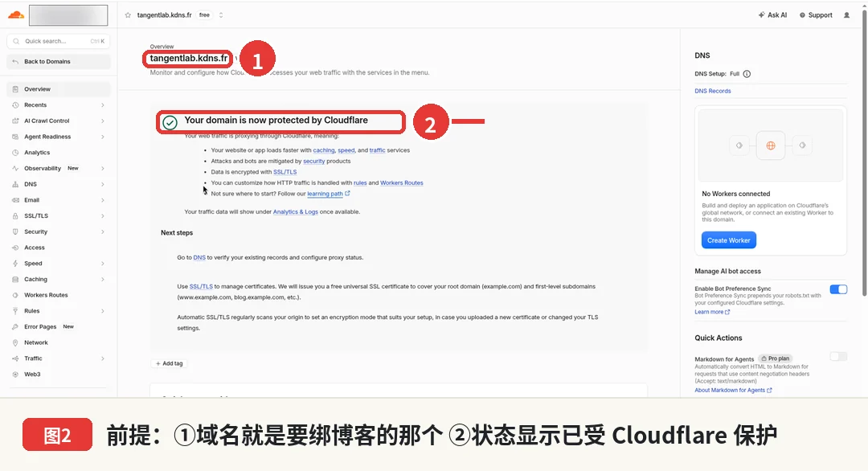Open Agent Readiness section
The width and height of the screenshot is (868, 471).
(58, 137)
